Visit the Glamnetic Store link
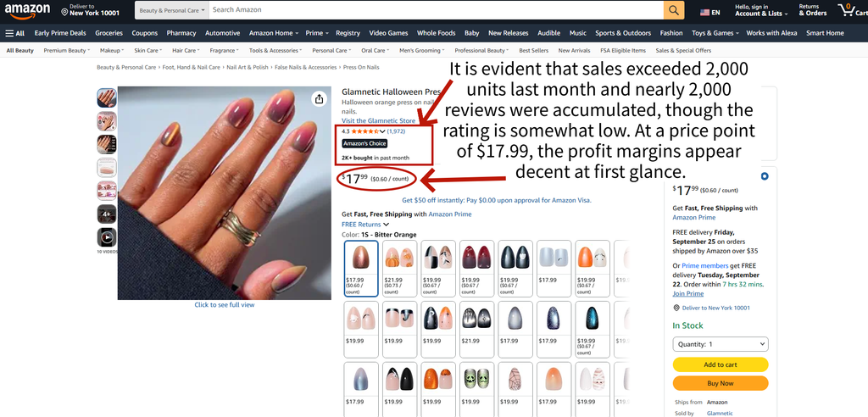The height and width of the screenshot is (417, 868). tap(378, 120)
